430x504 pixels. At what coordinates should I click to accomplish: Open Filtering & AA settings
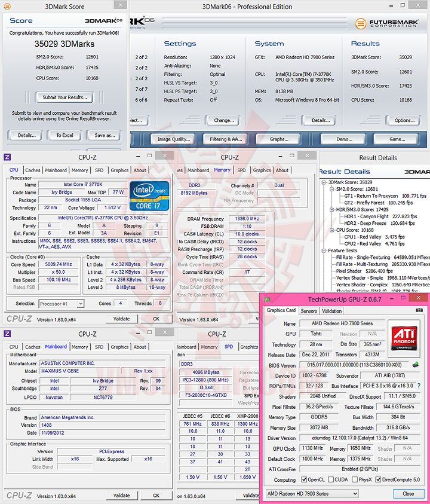(x=226, y=139)
